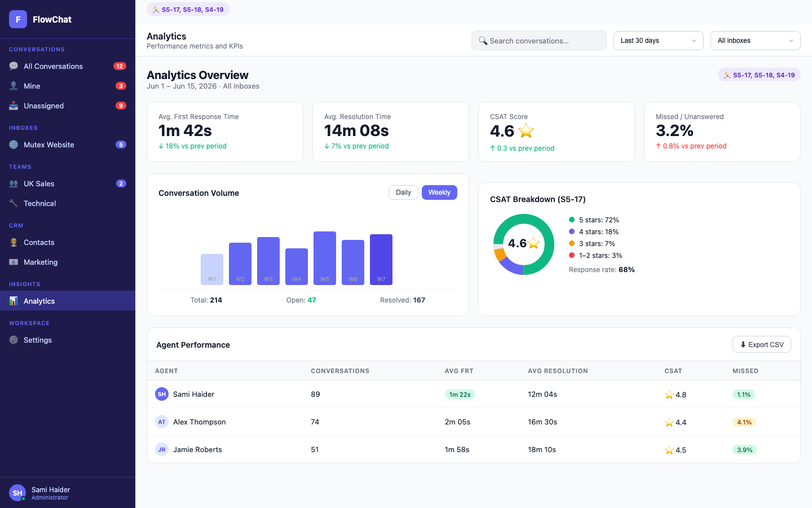The image size is (812, 508).
Task: Open All Conversations in sidebar
Action: [68, 66]
